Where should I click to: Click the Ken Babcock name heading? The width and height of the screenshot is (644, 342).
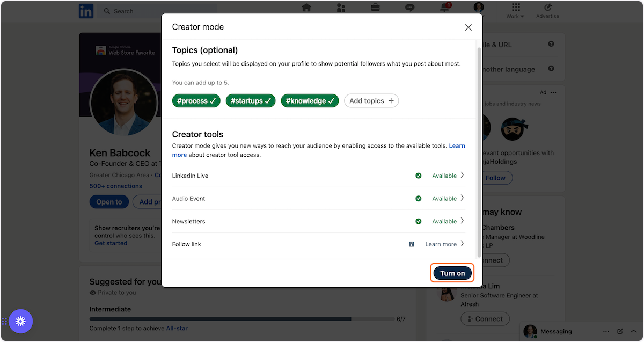(x=120, y=153)
